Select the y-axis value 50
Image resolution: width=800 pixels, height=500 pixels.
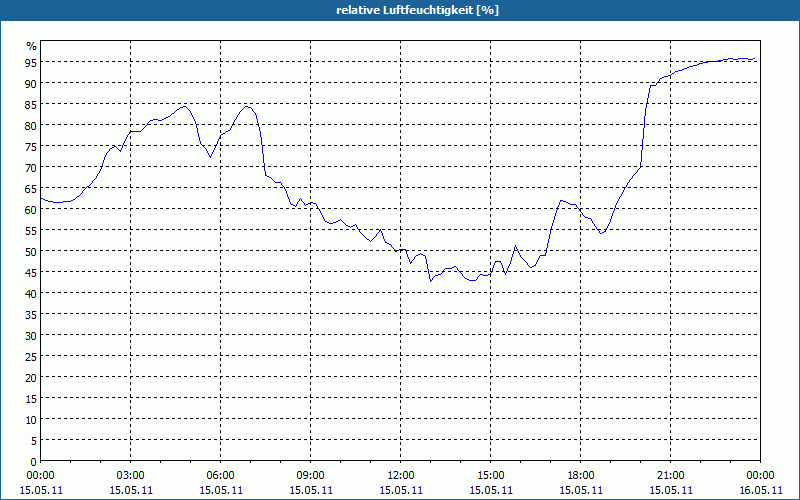[31, 252]
